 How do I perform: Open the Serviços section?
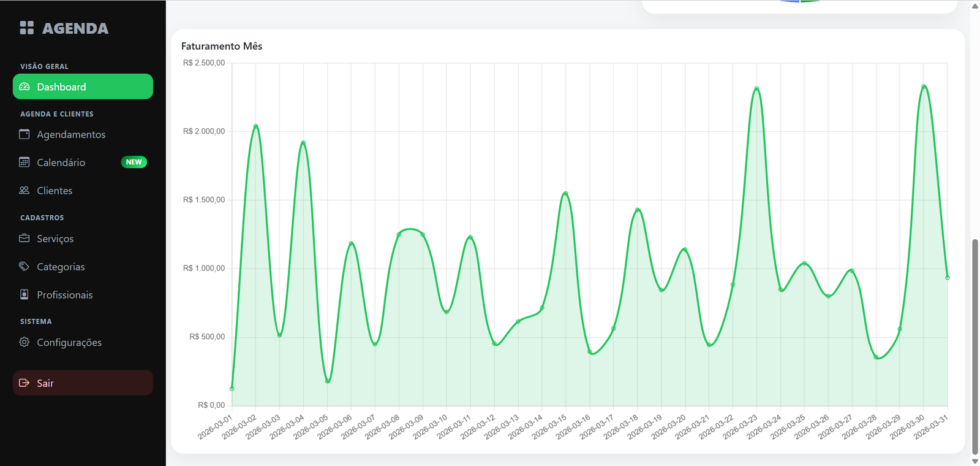pos(55,239)
